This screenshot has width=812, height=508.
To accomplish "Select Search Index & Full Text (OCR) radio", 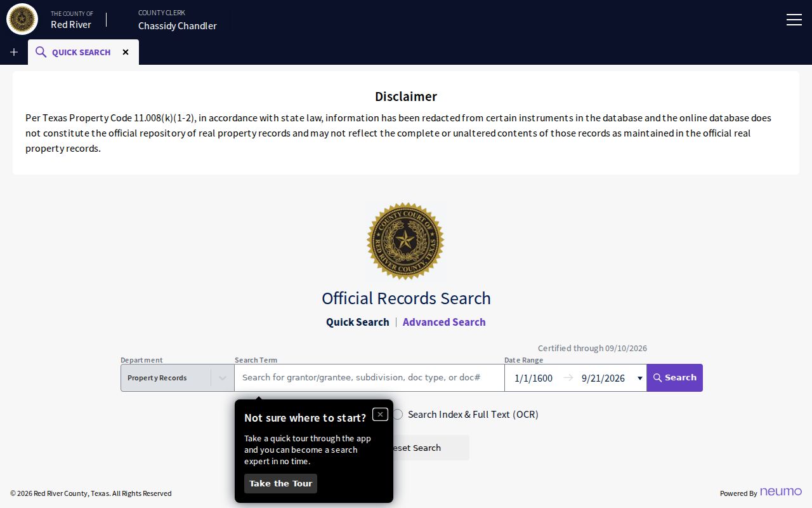I will click(x=398, y=415).
